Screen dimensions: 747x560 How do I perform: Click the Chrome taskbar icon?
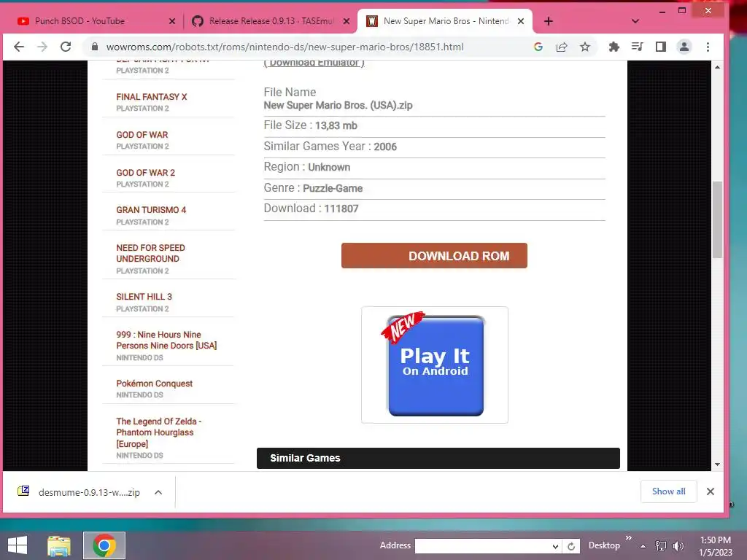[x=104, y=545]
